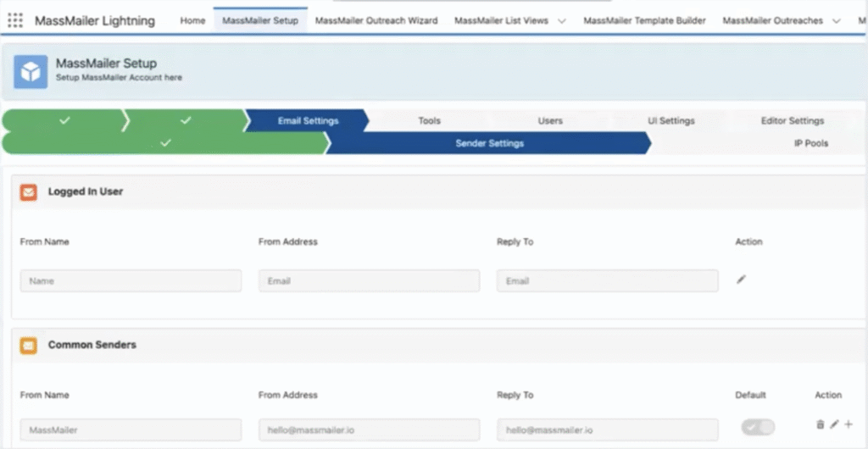Click the Common Senders envelope icon
868x449 pixels.
tap(29, 346)
